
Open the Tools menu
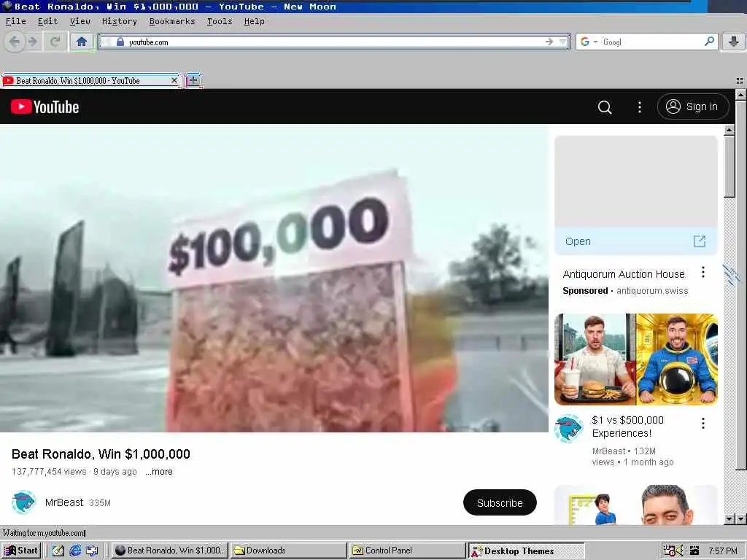pos(220,21)
